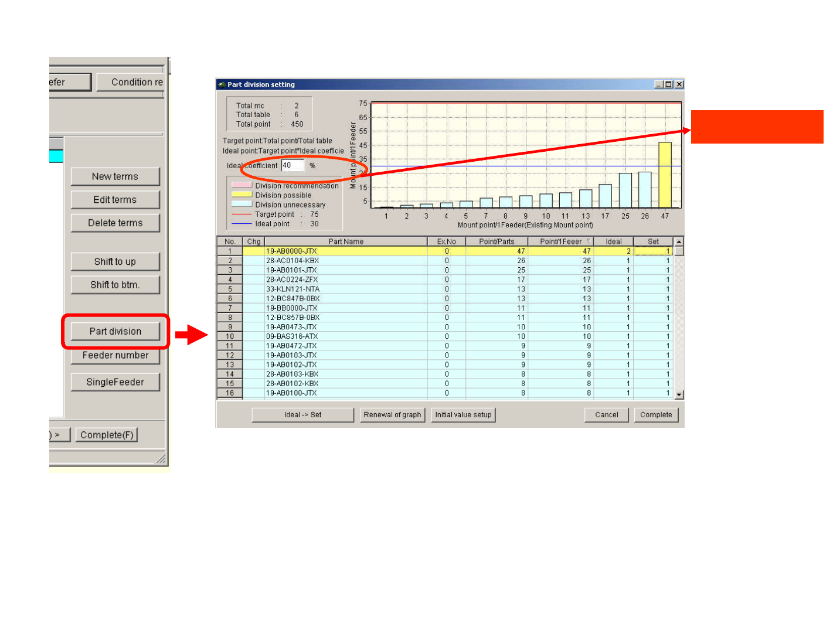Click the Point/Parts column header
Viewport: 840px width, 630px height.
(496, 241)
